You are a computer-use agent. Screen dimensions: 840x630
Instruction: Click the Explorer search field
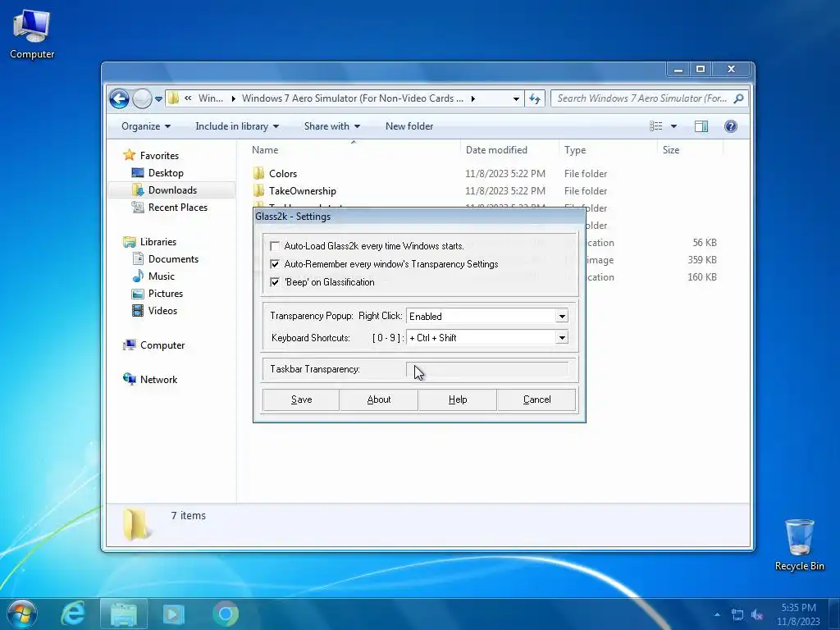(643, 98)
